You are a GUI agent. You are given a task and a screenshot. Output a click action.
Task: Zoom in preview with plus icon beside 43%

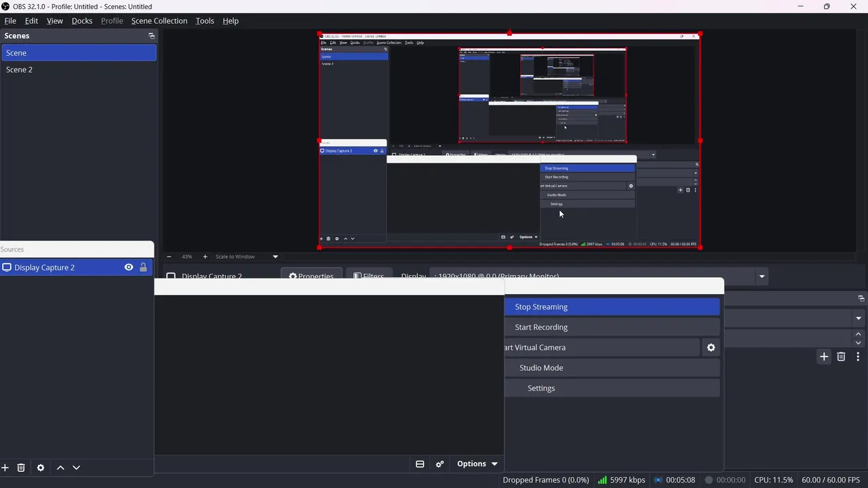pos(205,257)
